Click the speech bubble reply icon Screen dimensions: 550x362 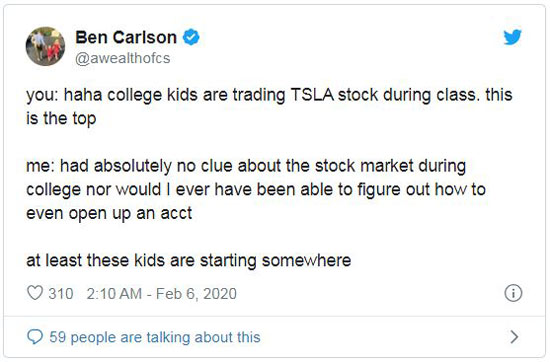coord(35,337)
